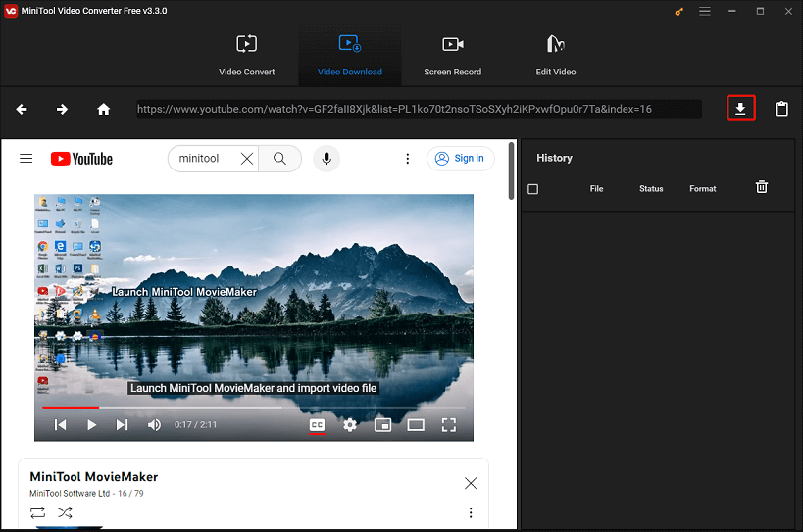Toggle playlist shuffle

pyautogui.click(x=65, y=512)
